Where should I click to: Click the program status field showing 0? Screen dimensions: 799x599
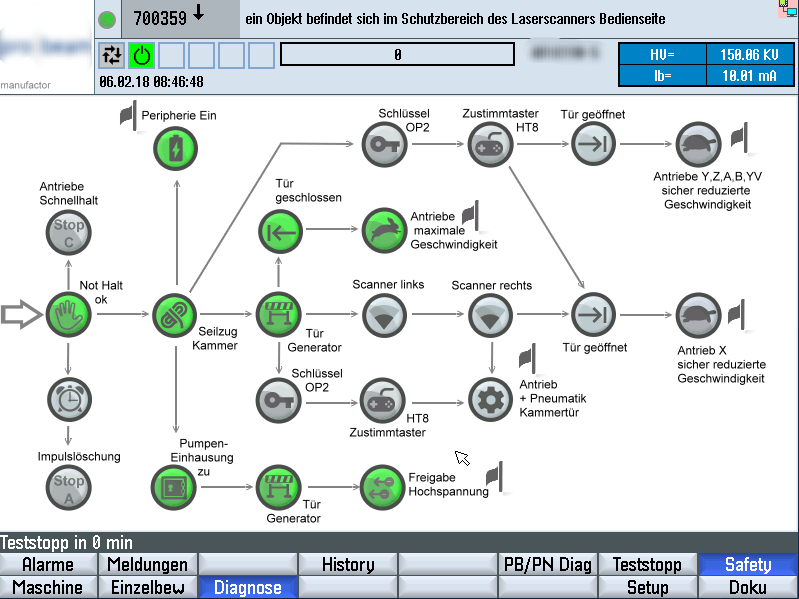(397, 55)
